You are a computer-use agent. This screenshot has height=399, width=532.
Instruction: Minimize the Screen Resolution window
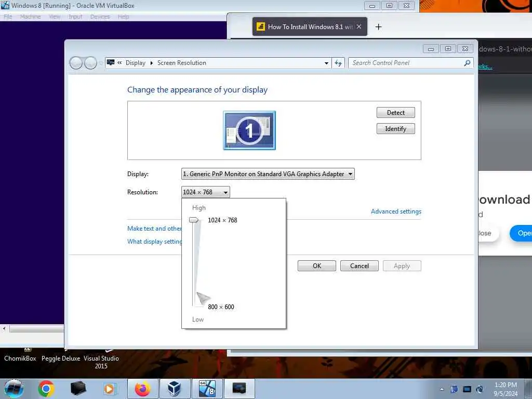431,49
